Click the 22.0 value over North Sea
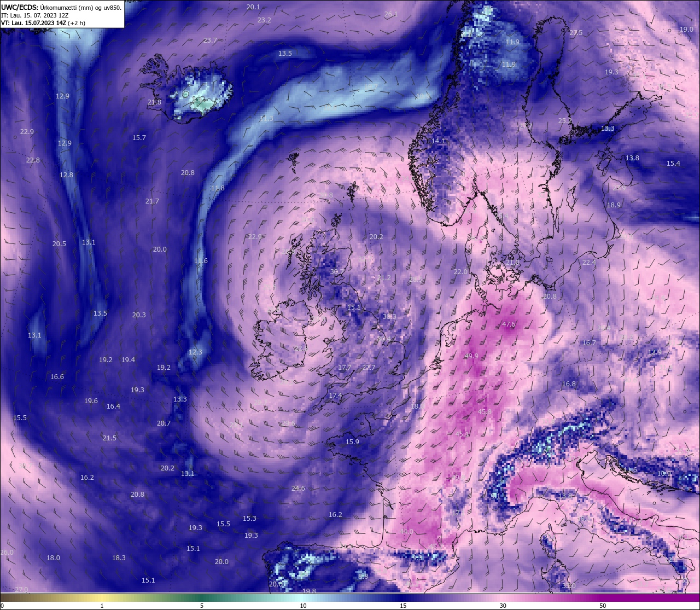 pyautogui.click(x=461, y=271)
